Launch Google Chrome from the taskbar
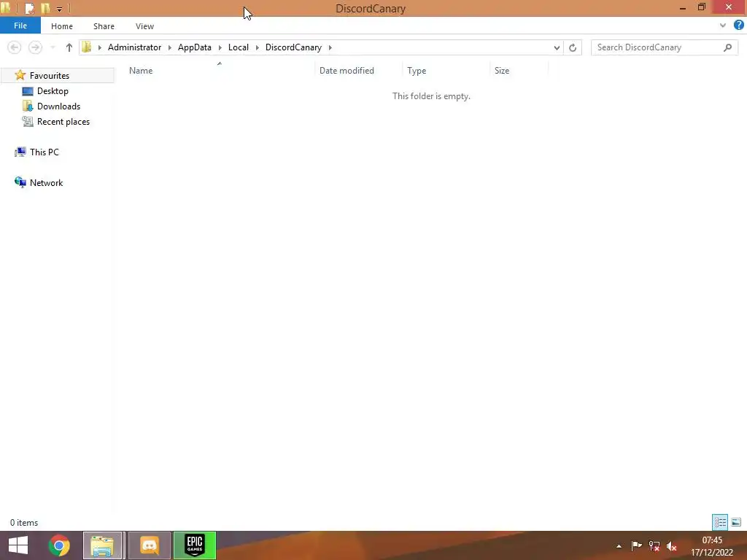The height and width of the screenshot is (560, 747). (59, 545)
